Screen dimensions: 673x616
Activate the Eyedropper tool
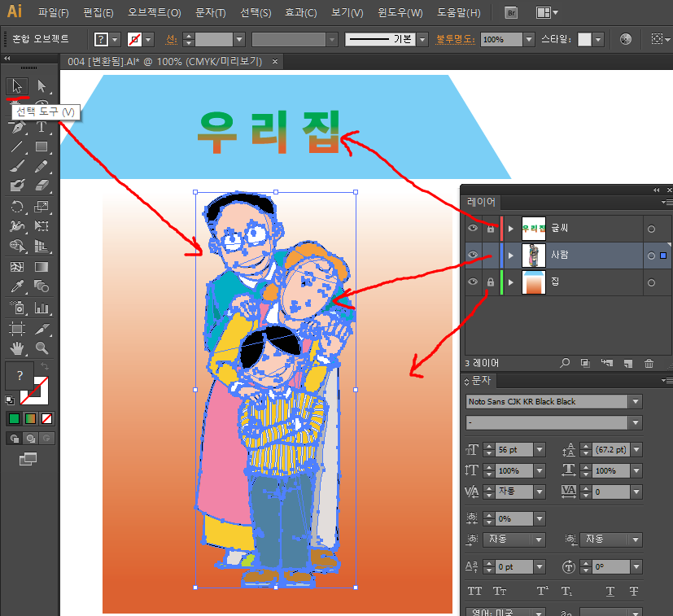[x=16, y=286]
